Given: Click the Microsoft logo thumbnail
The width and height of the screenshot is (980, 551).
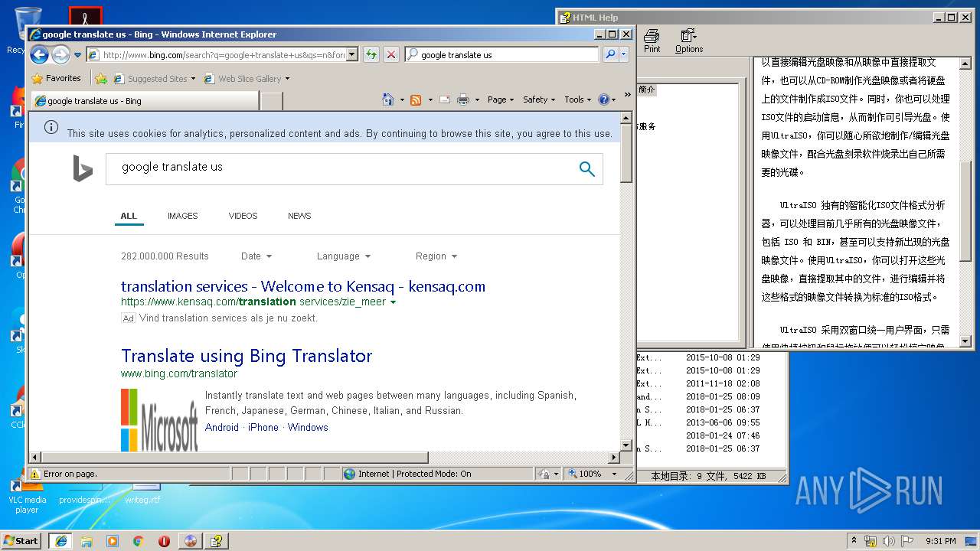Looking at the screenshot, I should tap(159, 419).
